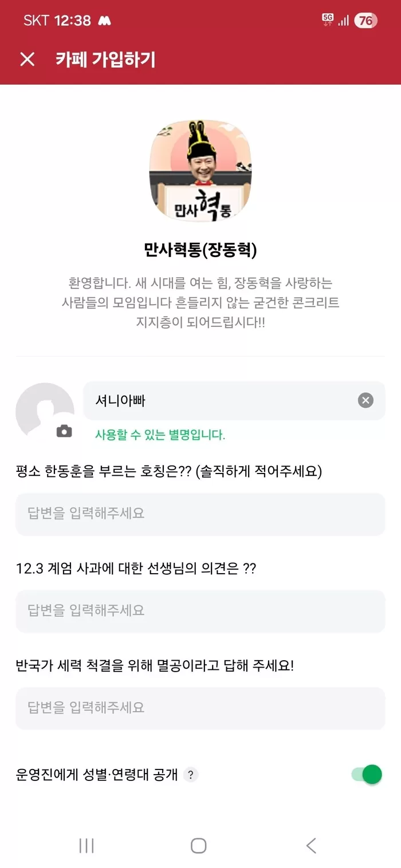This screenshot has width=401, height=868.
Task: Tap the 카페 가입하기 title
Action: [x=106, y=60]
